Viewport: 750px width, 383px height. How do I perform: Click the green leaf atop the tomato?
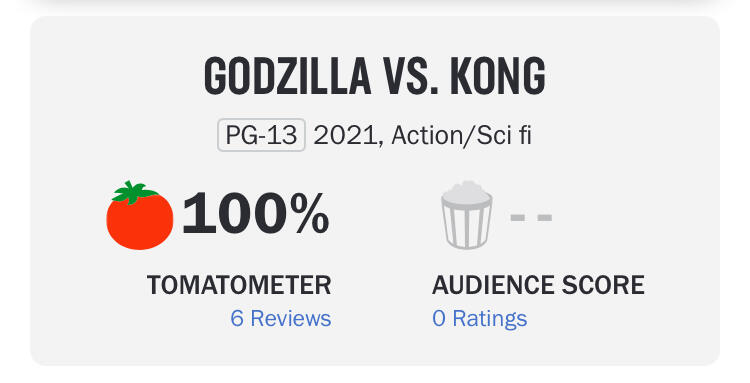point(134,192)
